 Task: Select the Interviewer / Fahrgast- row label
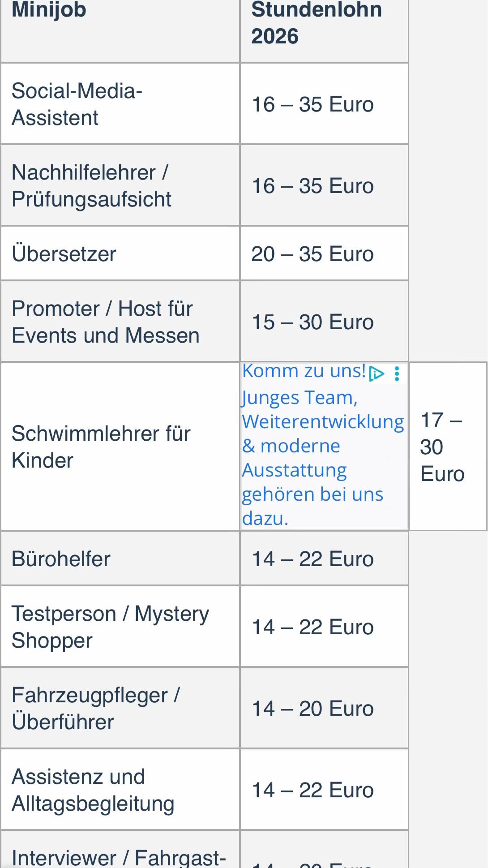pos(120,850)
